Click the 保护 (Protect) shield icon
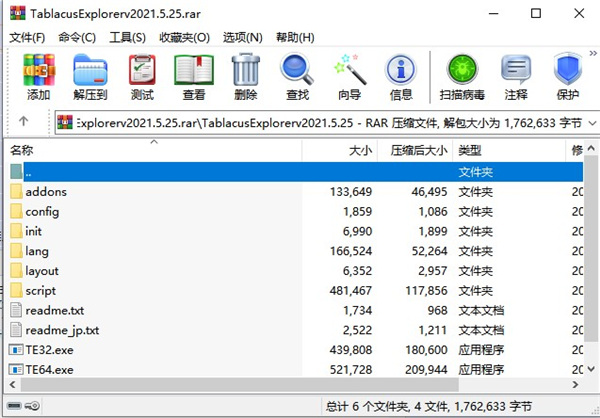The image size is (600, 418). 568,78
